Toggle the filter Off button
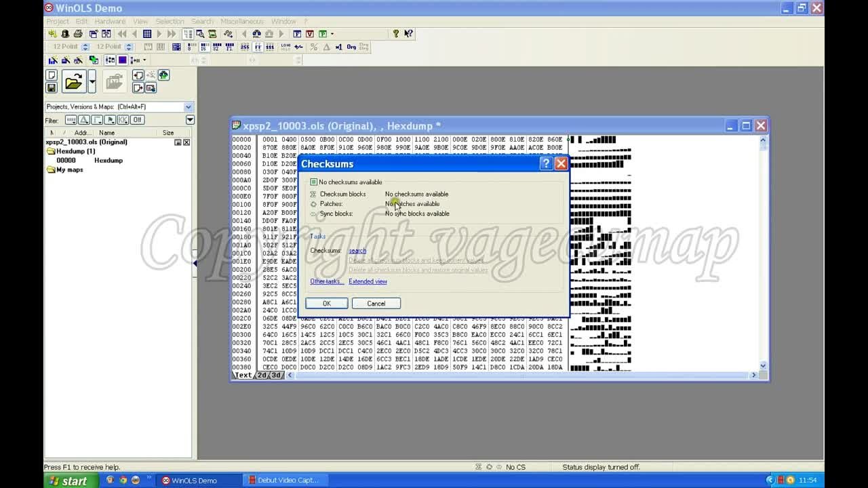 pyautogui.click(x=137, y=120)
